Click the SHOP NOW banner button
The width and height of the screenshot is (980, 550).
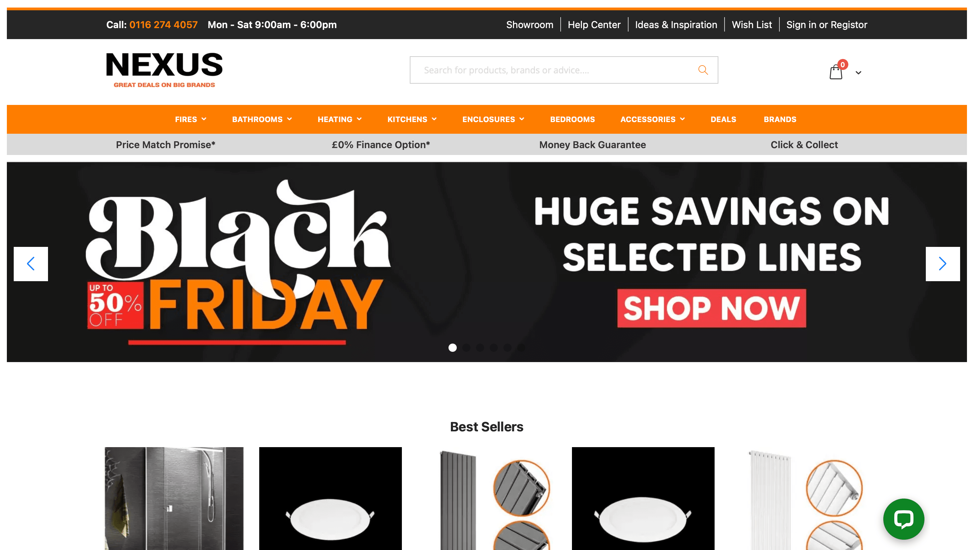[x=712, y=308]
